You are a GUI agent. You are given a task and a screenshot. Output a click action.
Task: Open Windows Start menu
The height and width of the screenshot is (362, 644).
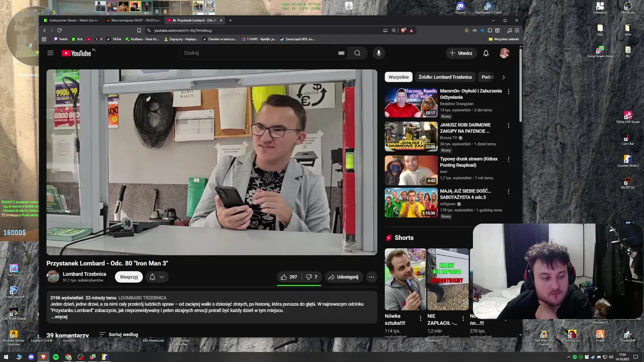(x=6, y=357)
